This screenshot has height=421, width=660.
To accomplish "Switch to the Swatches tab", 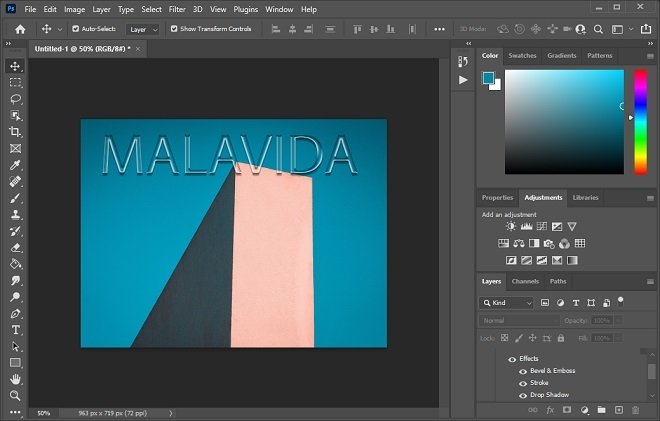I will 522,56.
